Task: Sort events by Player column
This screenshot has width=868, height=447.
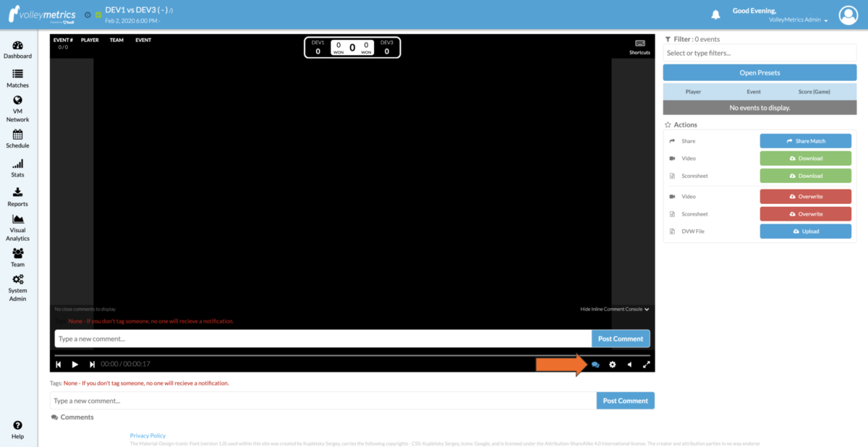Action: point(693,92)
